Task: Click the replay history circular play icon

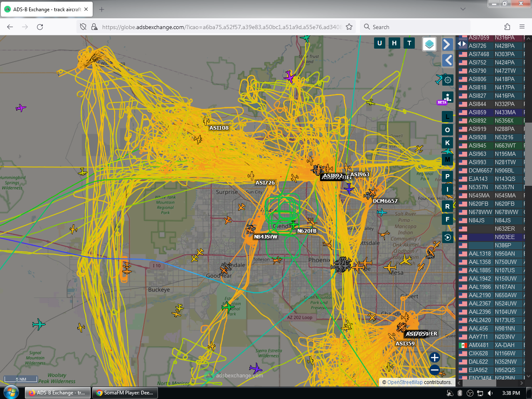Action: tap(447, 237)
